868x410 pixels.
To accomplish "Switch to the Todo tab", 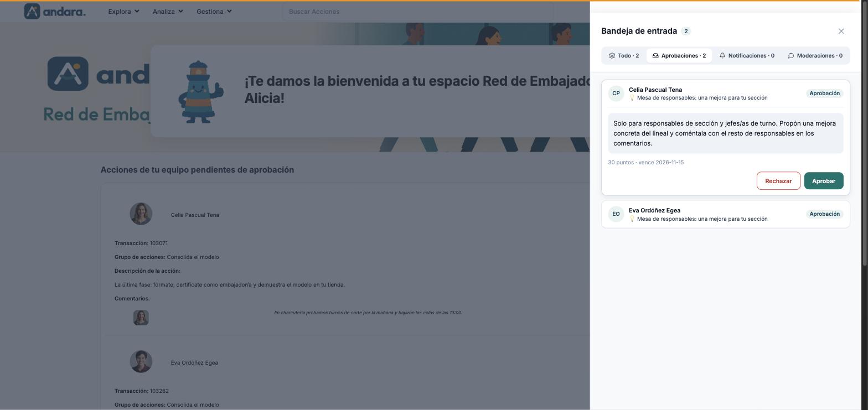I will (624, 55).
